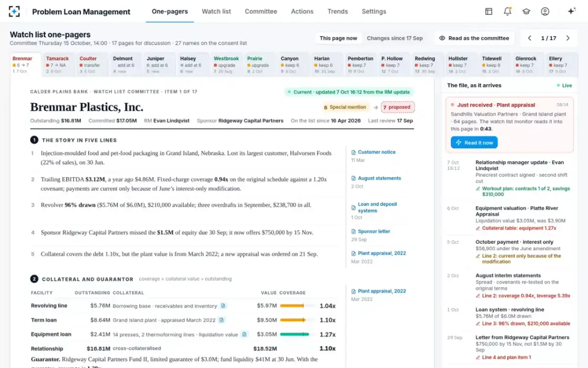The height and width of the screenshot is (368, 588).
Task: Click the Special mention rating badge
Action: tap(345, 107)
